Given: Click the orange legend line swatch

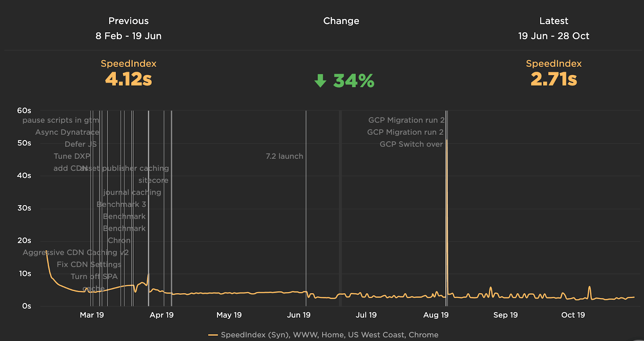Looking at the screenshot, I should tap(213, 335).
